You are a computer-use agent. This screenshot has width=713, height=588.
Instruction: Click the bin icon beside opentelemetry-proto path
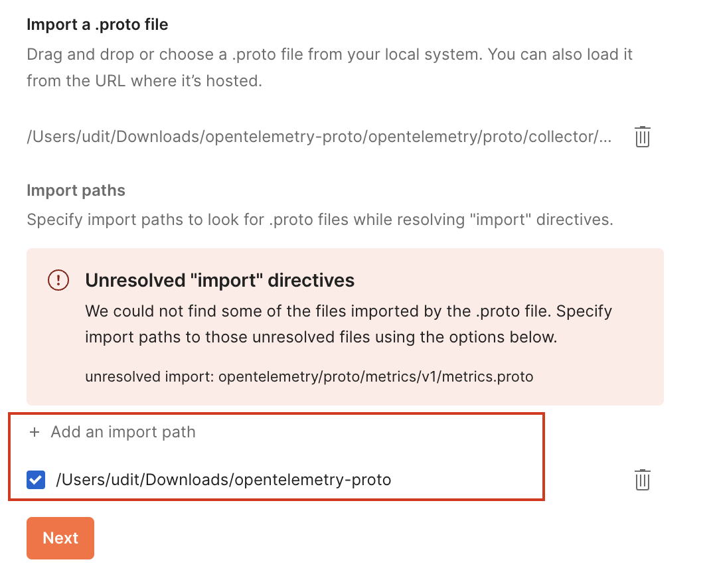642,479
